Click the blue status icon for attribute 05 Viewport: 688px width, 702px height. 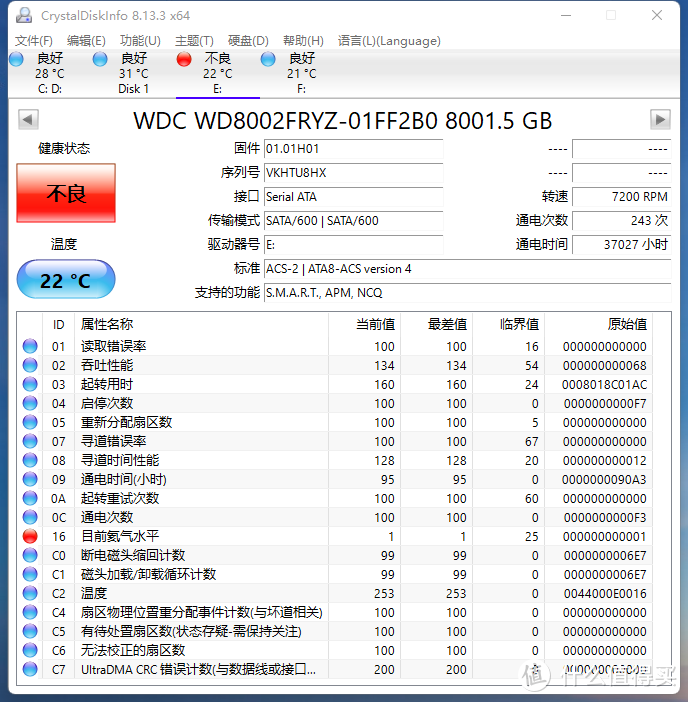pyautogui.click(x=30, y=422)
